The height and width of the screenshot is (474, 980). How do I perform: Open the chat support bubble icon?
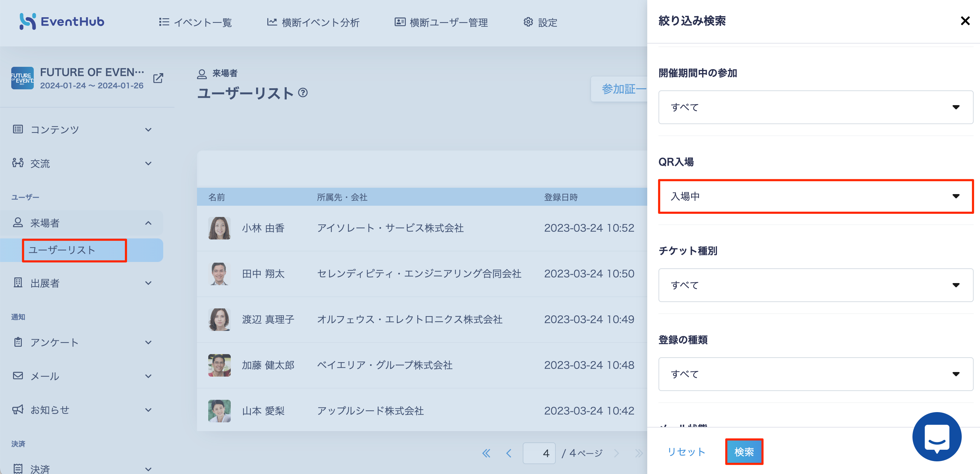pos(937,436)
